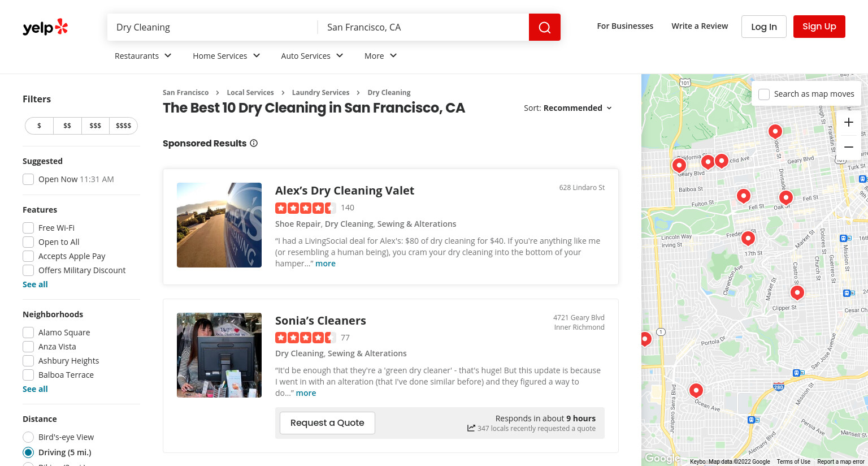
Task: Select Bird's-eye View distance option
Action: (x=28, y=437)
